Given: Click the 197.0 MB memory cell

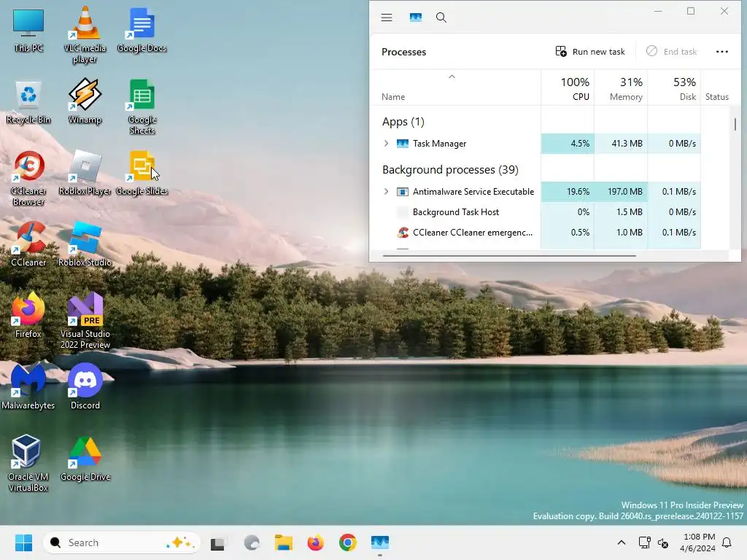Looking at the screenshot, I should pyautogui.click(x=621, y=192).
